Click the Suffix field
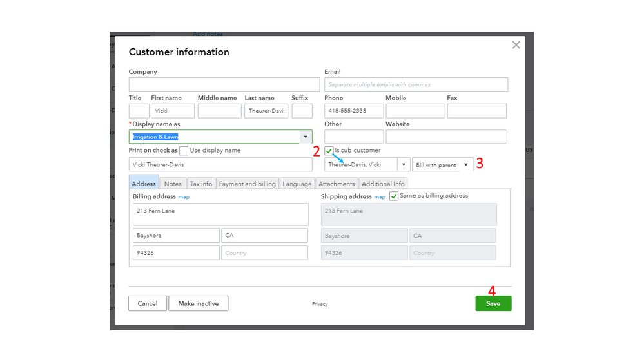This screenshot has height=362, width=644. 302,111
